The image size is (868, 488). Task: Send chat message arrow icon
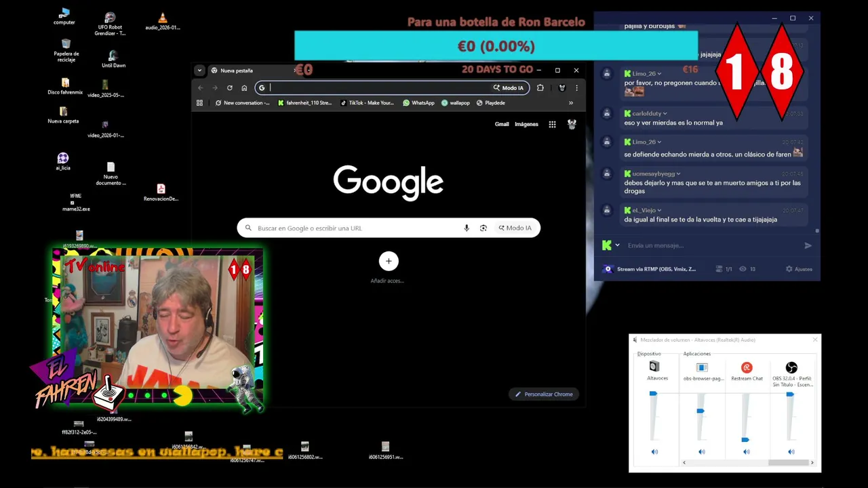coord(808,245)
